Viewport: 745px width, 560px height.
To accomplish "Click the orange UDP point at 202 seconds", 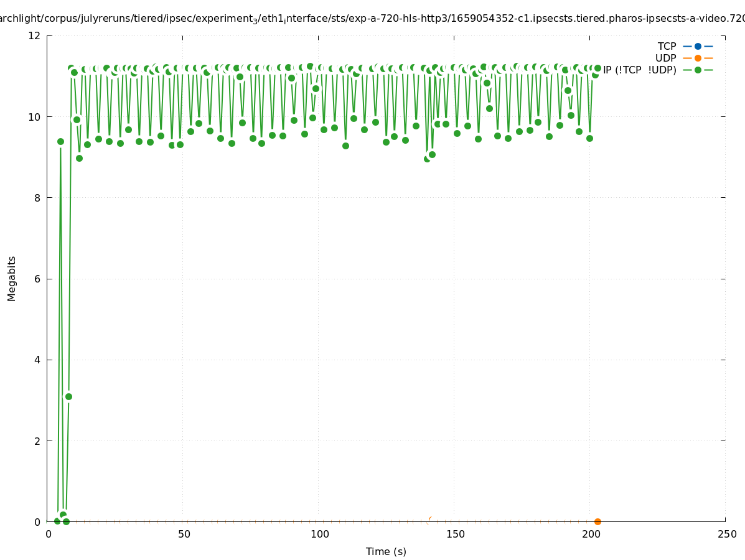I will pyautogui.click(x=597, y=521).
